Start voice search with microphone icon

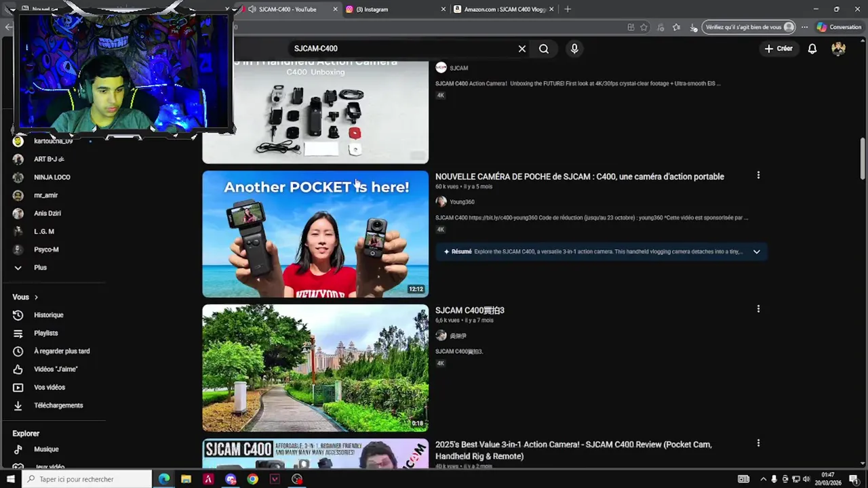574,49
